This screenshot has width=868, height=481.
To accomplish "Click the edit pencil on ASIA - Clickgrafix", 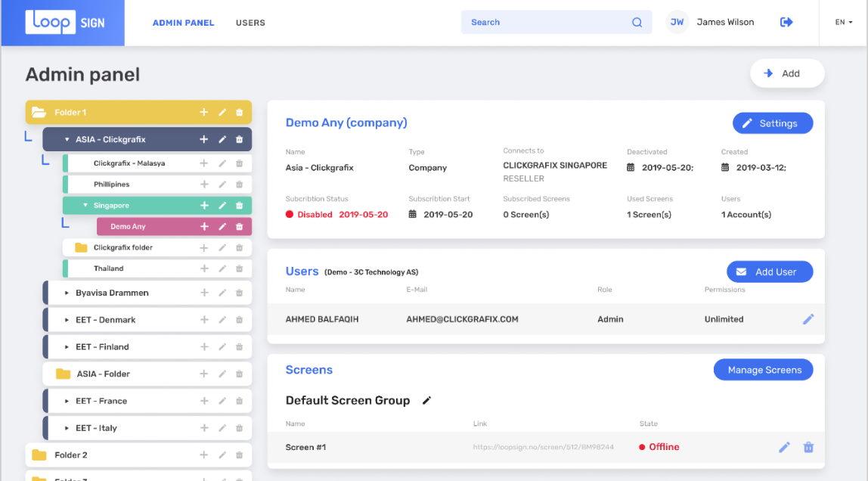I will point(222,138).
